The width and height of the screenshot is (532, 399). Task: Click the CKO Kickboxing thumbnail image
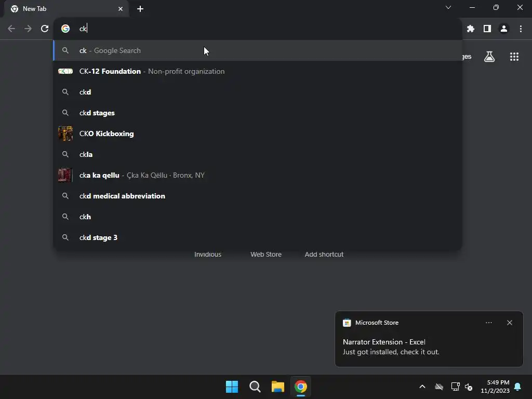pyautogui.click(x=65, y=134)
